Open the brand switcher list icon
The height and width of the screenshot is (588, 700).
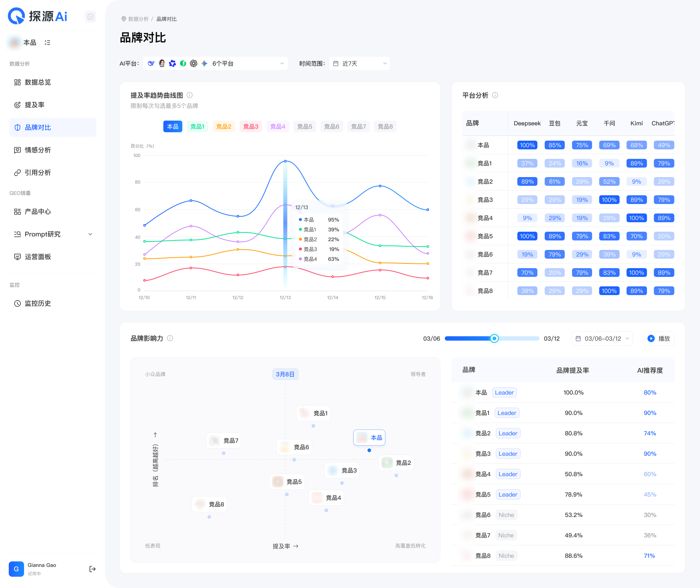point(47,43)
